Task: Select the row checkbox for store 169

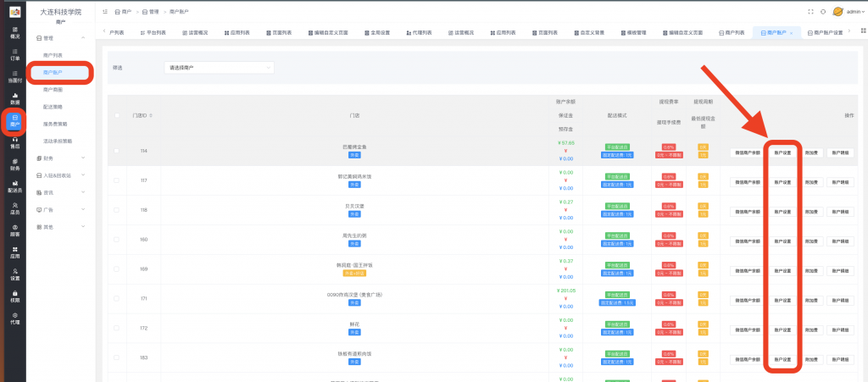Action: click(x=116, y=269)
